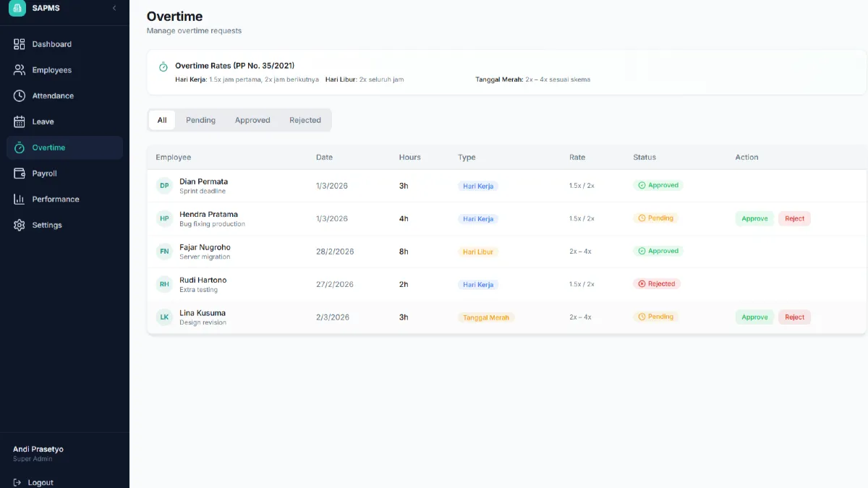Click the Leave calendar icon

20,121
